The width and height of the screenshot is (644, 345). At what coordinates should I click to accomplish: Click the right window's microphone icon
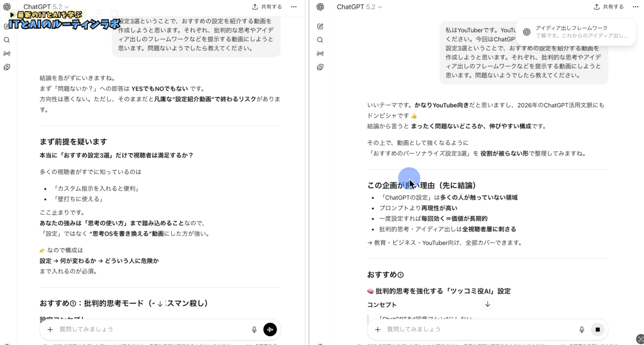(582, 329)
